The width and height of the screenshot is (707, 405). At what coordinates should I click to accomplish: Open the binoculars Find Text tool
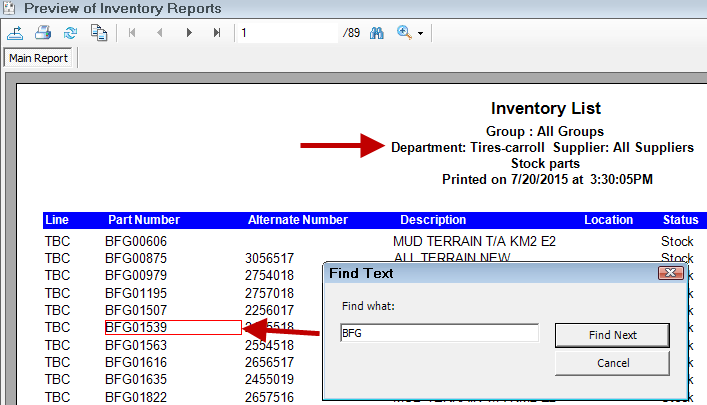pyautogui.click(x=377, y=33)
